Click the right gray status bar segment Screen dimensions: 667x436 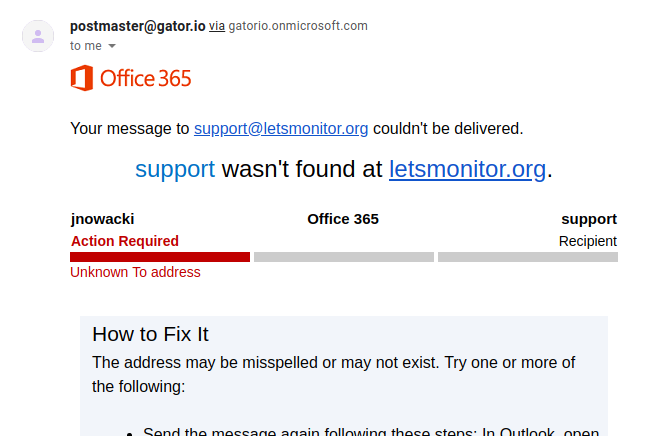(x=527, y=257)
